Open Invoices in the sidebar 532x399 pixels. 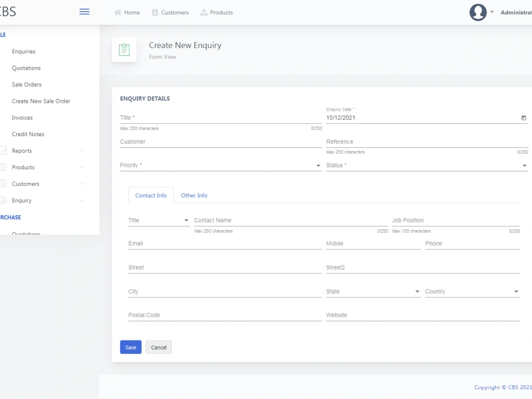(22, 118)
